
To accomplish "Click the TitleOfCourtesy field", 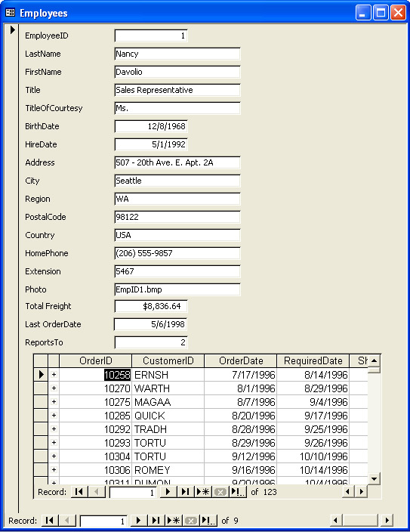I will pos(177,108).
